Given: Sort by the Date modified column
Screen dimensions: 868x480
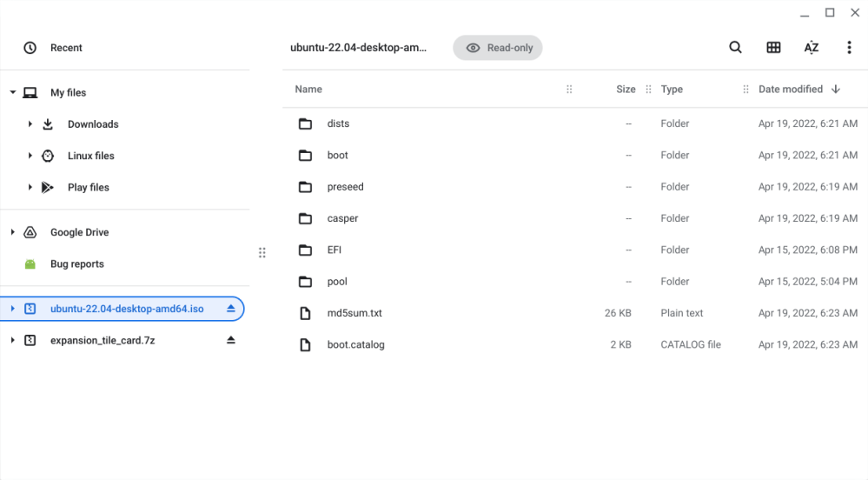Looking at the screenshot, I should (790, 89).
